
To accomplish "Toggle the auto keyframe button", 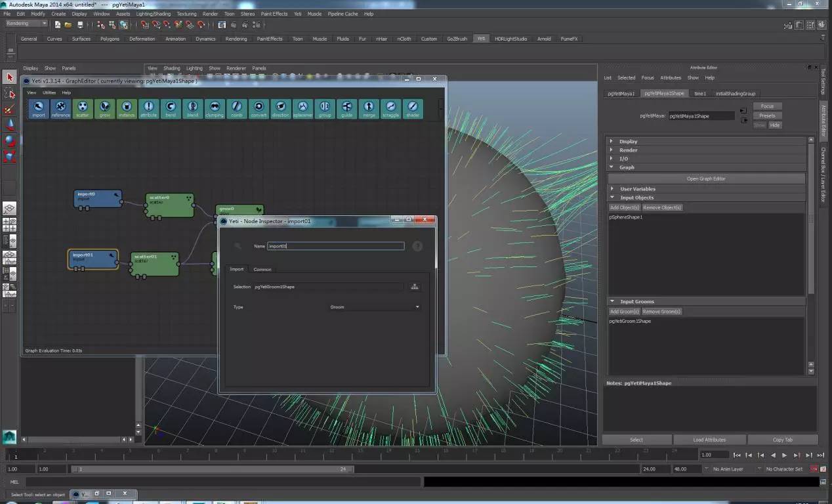I will pyautogui.click(x=814, y=469).
